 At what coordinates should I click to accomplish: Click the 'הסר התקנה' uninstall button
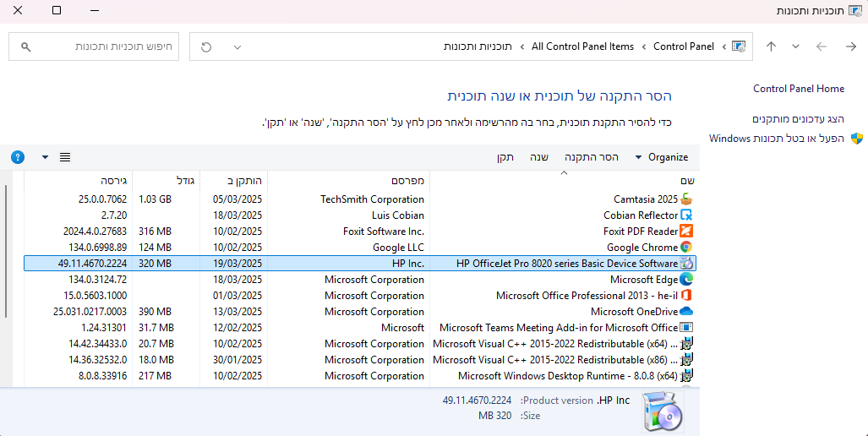tap(592, 157)
